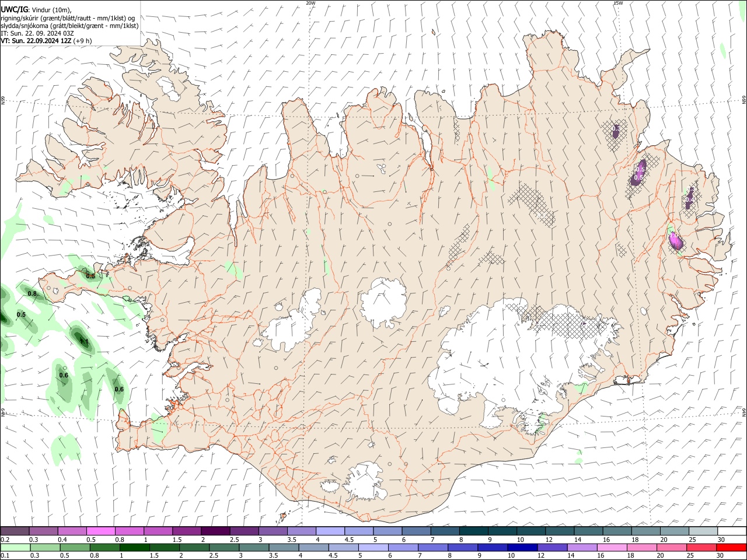Click the '20W' longitude label at the top
This screenshot has height=560, width=747.
pyautogui.click(x=310, y=3)
